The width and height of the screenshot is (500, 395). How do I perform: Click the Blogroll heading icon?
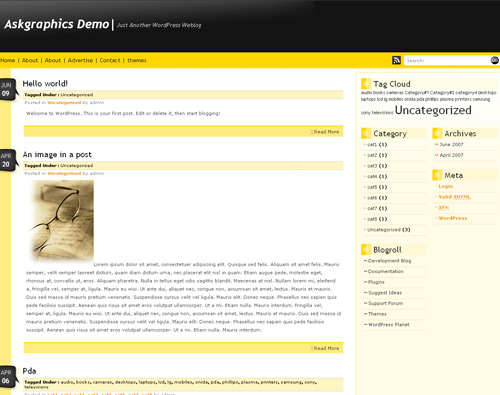click(x=366, y=249)
